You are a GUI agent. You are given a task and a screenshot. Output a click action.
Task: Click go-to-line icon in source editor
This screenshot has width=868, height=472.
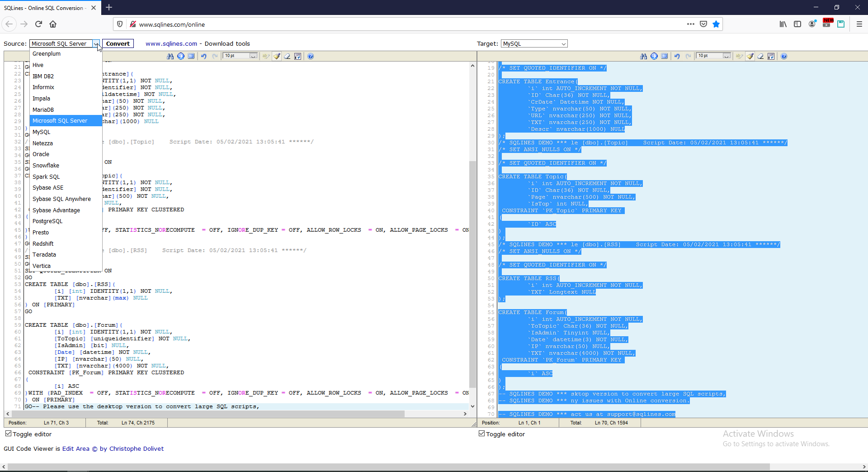coord(181,56)
